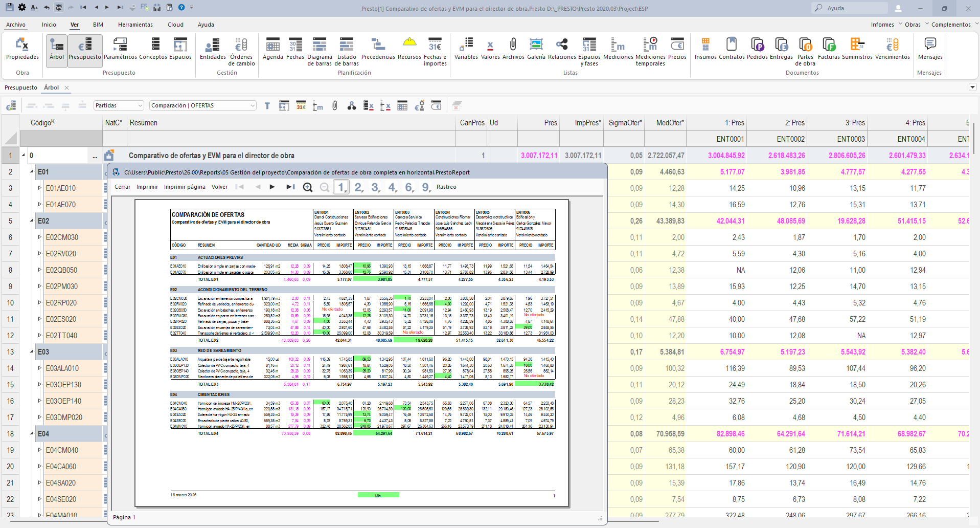This screenshot has width=980, height=528.
Task: Go to report page 3
Action: [375, 187]
